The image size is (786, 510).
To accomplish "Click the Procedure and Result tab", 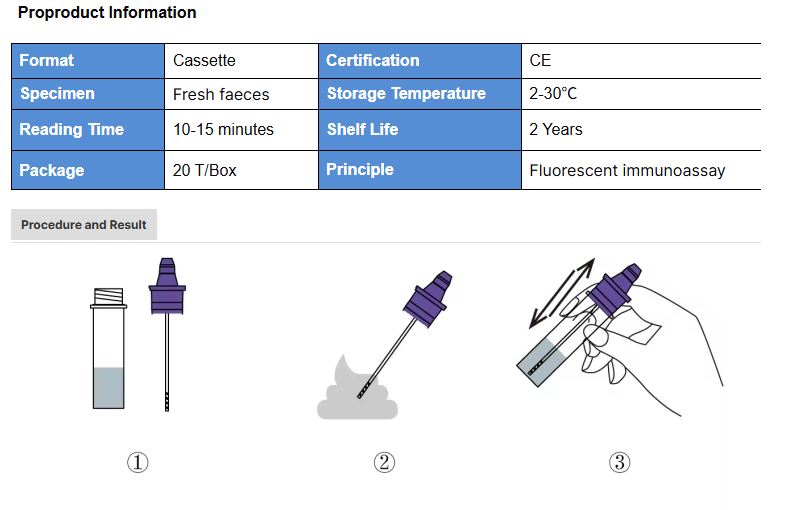I will coord(84,225).
